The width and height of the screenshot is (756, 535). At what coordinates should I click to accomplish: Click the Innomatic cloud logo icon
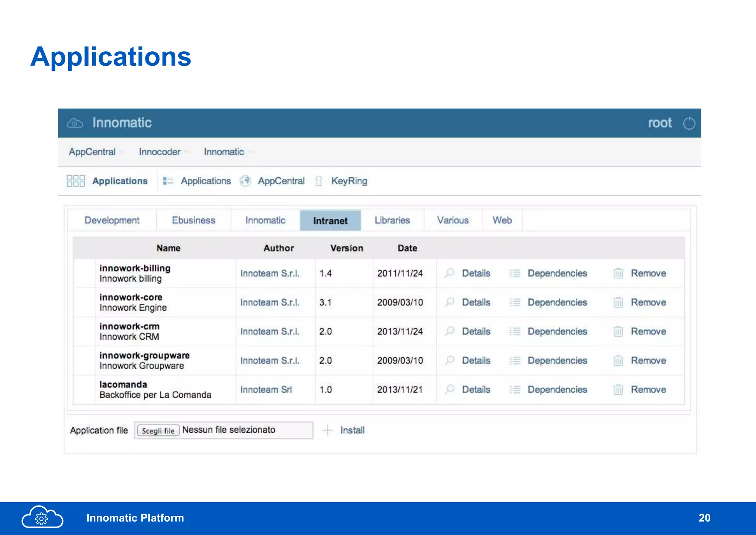click(x=75, y=123)
